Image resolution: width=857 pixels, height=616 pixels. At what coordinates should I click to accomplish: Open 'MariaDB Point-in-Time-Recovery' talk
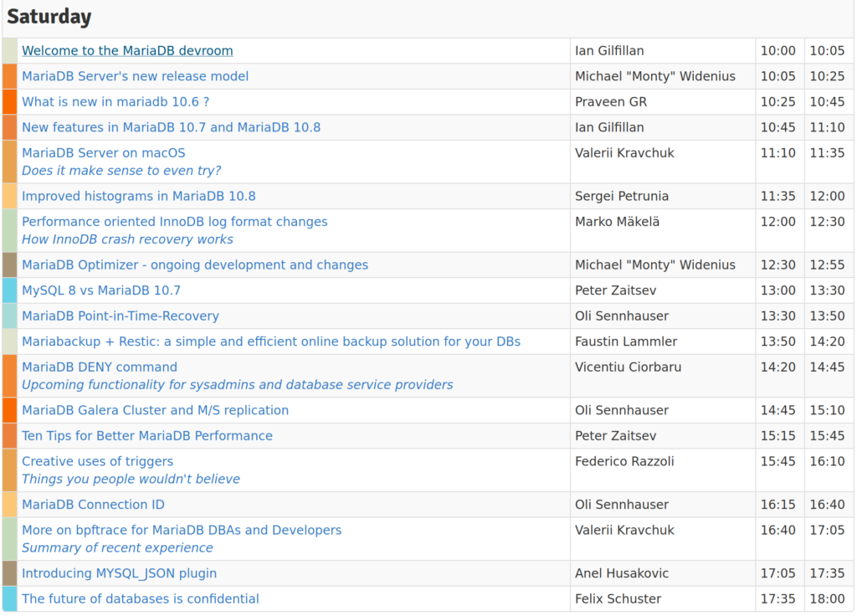pos(121,316)
